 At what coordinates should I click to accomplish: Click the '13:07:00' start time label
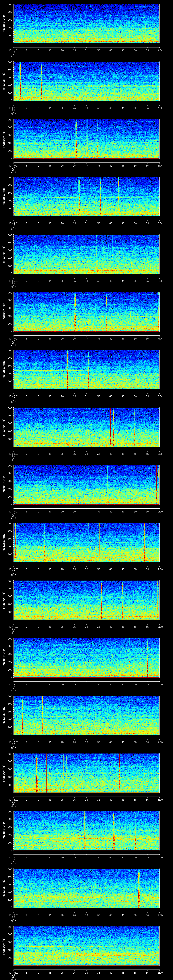[x=13, y=396]
